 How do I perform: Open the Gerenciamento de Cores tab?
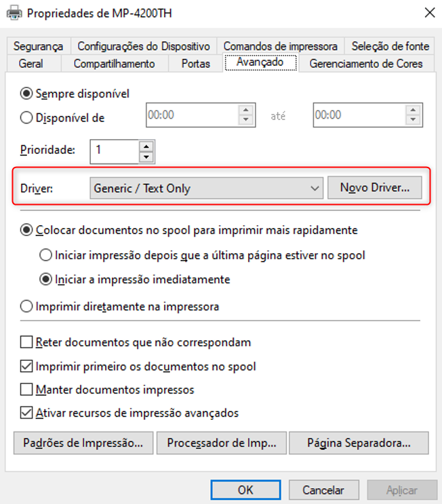coord(365,64)
